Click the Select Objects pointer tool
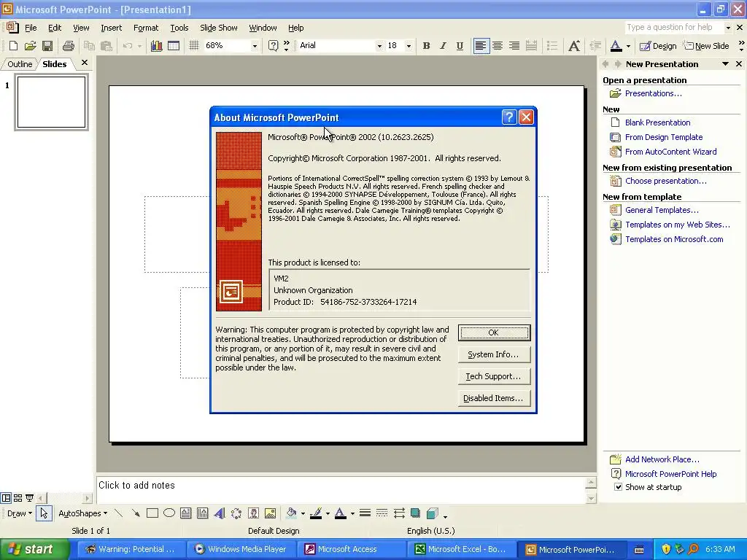Image resolution: width=747 pixels, height=560 pixels. [x=44, y=513]
